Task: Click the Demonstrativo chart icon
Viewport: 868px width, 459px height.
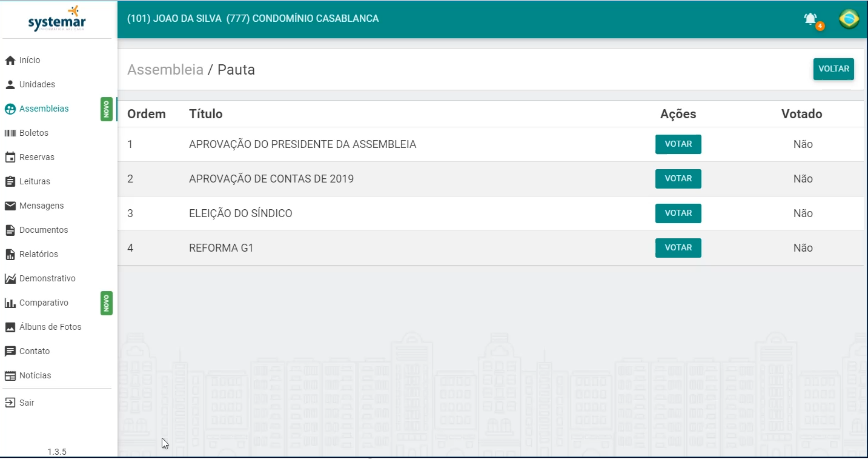Action: pos(10,279)
